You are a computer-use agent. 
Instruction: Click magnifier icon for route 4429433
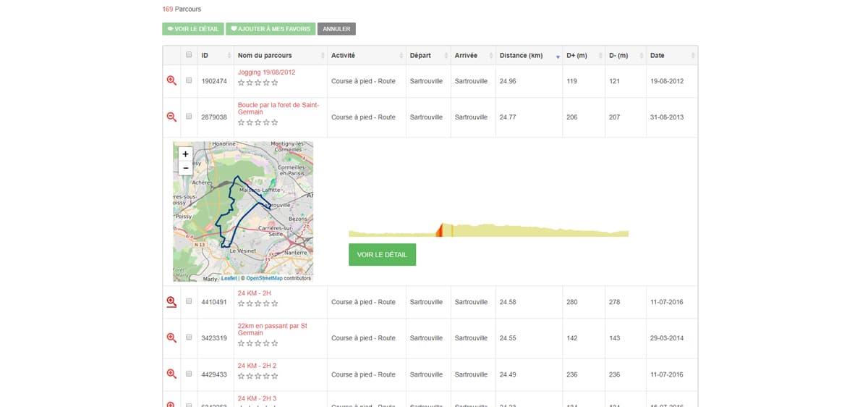click(x=171, y=374)
